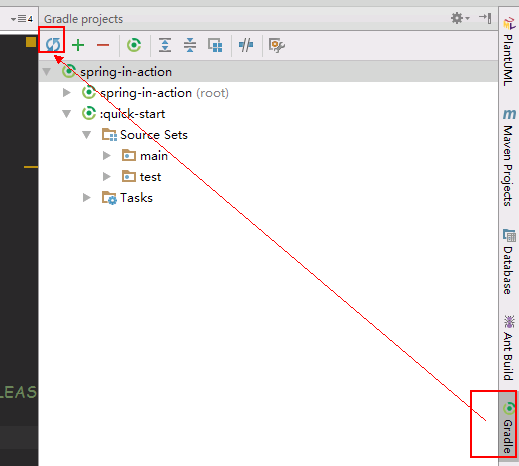The height and width of the screenshot is (466, 519).
Task: Expand the spring-in-action (root) node
Action: (x=67, y=93)
